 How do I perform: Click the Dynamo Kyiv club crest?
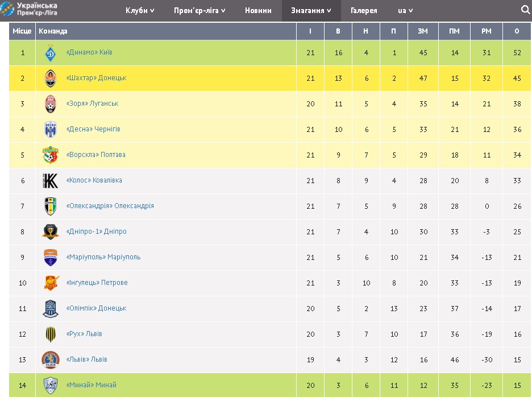click(51, 53)
